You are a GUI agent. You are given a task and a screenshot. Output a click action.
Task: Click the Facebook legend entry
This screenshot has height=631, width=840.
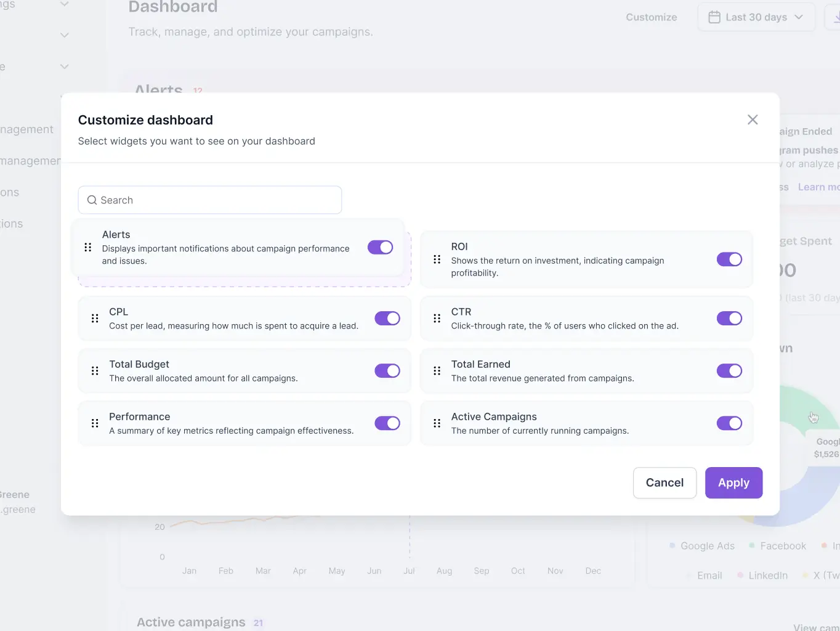point(777,546)
